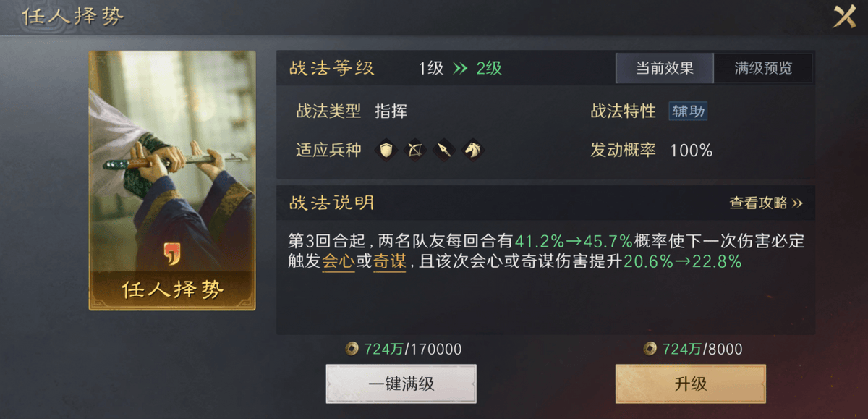Image resolution: width=868 pixels, height=419 pixels.
Task: Open the 会心 keyword explanation
Action: [338, 262]
